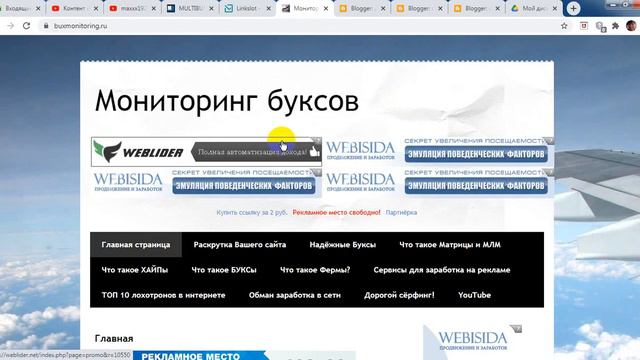Open the YouTube menu item
Screen dimensions: 640x360
click(474, 295)
